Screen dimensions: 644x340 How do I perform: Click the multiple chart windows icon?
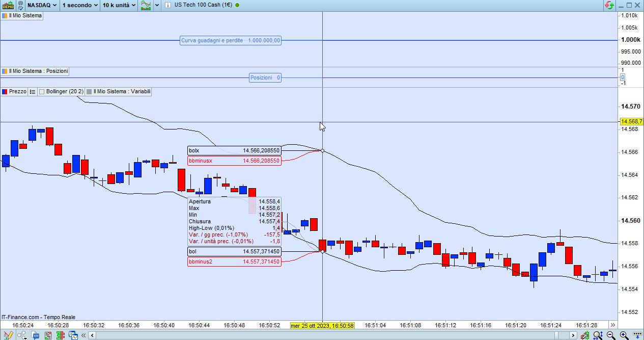click(72, 335)
